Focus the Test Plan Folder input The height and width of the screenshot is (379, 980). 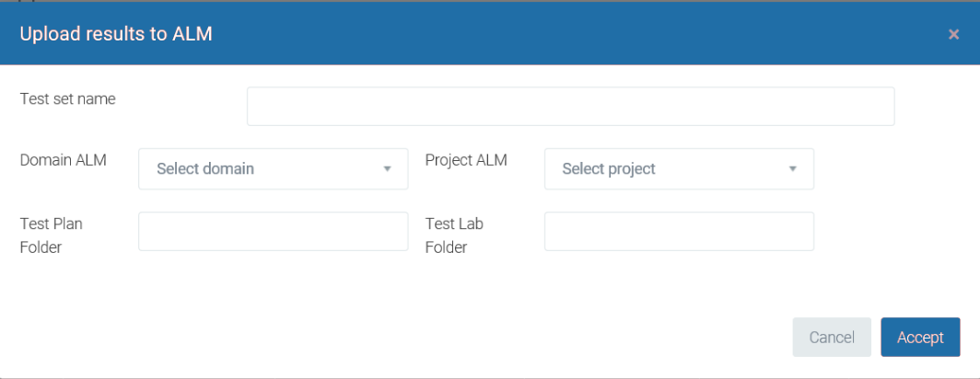pos(273,231)
